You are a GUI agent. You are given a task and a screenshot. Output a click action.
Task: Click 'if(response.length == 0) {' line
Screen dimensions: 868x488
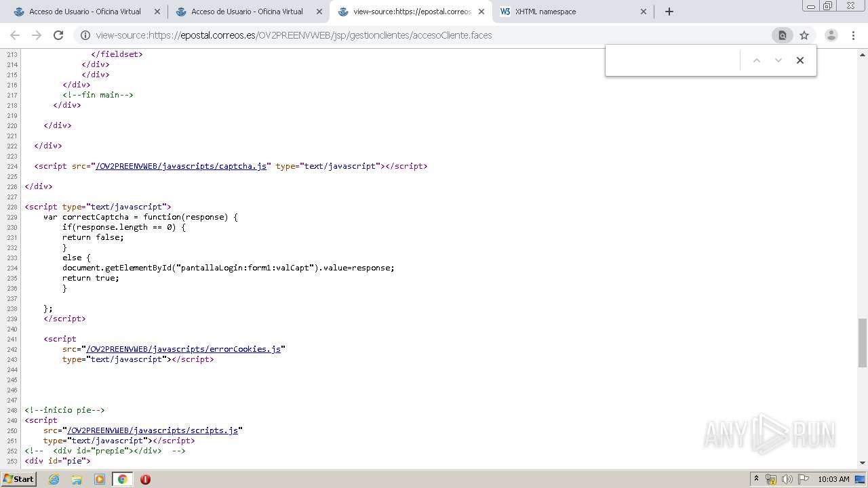click(x=124, y=227)
